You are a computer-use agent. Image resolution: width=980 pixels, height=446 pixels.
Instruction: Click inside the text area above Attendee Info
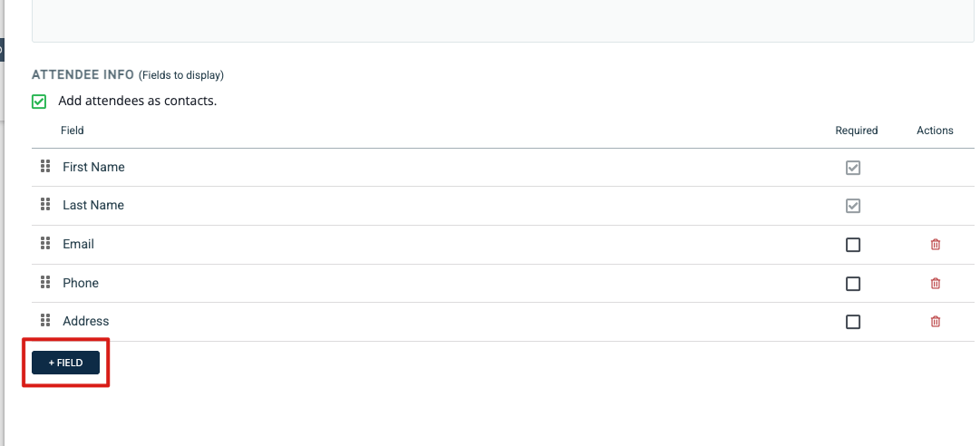pyautogui.click(x=502, y=21)
